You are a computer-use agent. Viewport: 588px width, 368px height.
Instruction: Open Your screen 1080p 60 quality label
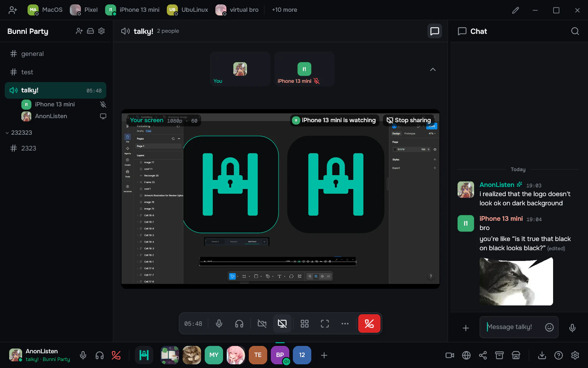click(164, 120)
